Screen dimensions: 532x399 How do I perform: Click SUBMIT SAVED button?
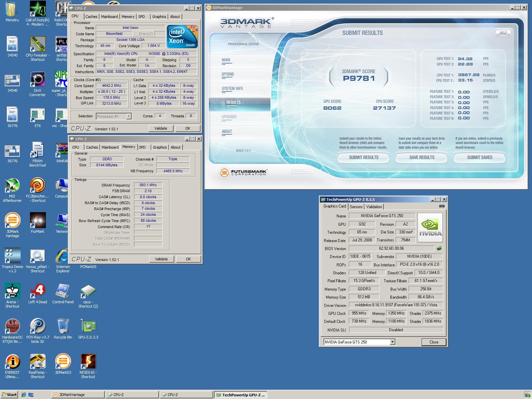(x=479, y=157)
